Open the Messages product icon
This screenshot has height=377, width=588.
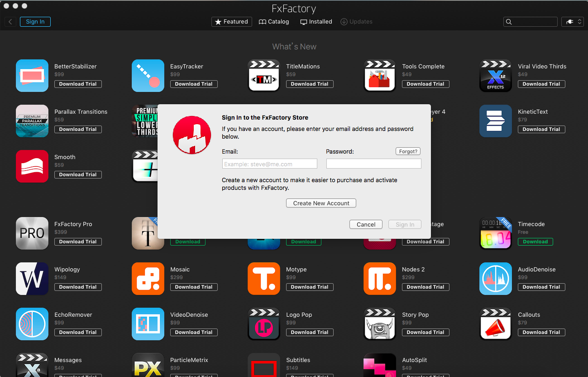click(x=32, y=365)
